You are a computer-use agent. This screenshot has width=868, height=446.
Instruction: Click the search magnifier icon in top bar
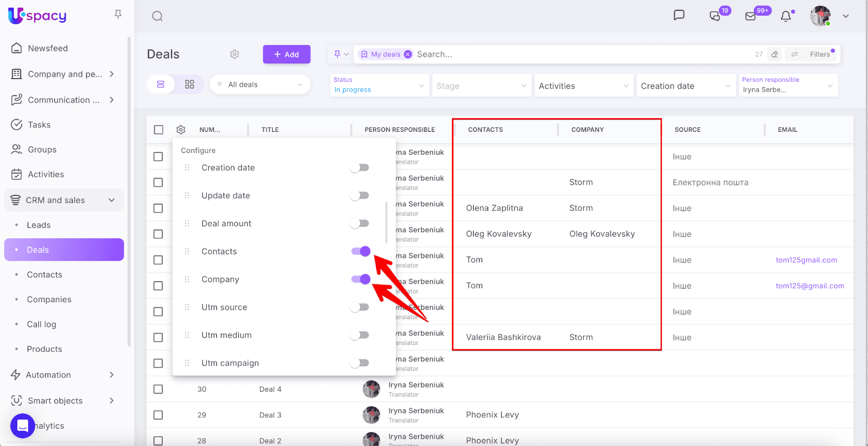click(x=157, y=16)
